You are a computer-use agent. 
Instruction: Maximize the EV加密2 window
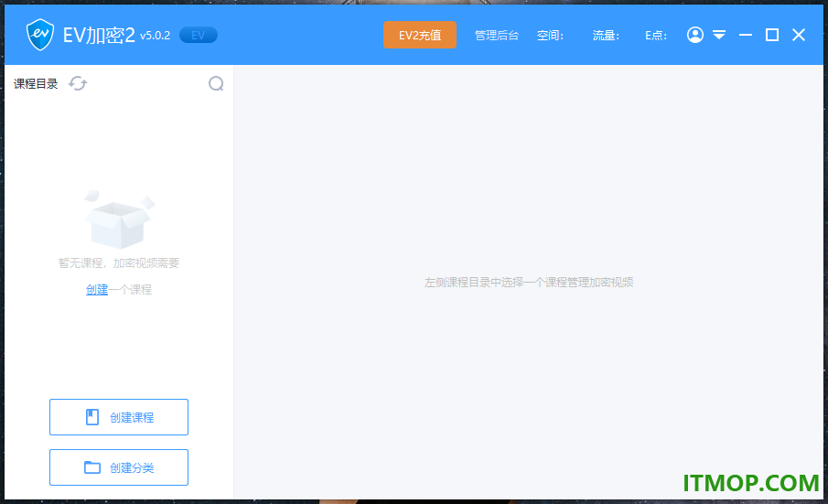[x=772, y=35]
